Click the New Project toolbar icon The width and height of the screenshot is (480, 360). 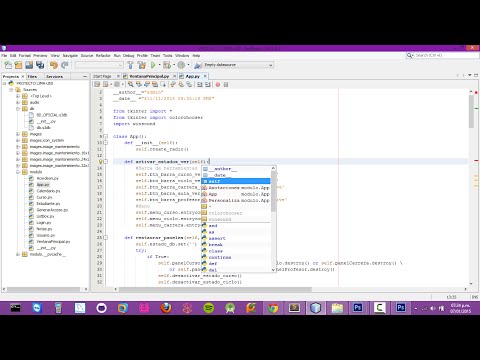pyautogui.click(x=18, y=65)
